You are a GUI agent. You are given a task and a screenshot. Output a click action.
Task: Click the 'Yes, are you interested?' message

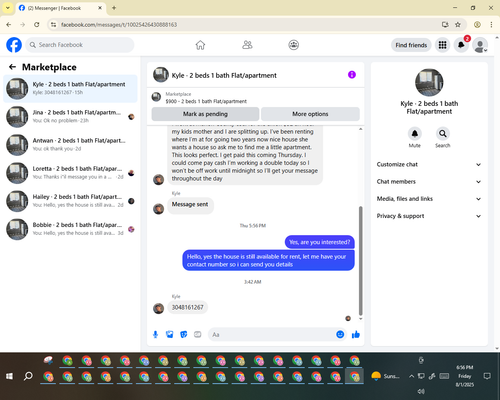[319, 242]
